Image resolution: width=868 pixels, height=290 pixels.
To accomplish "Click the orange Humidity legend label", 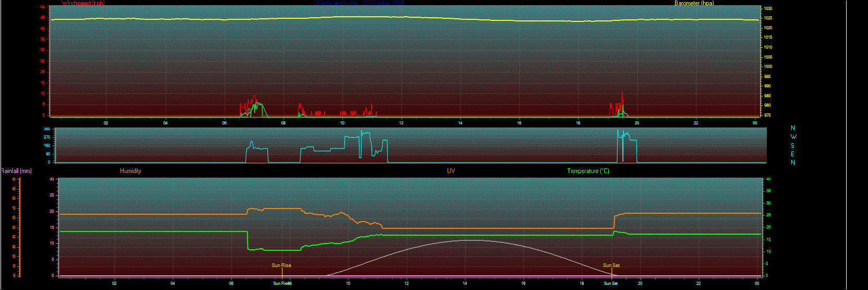I will 130,171.
